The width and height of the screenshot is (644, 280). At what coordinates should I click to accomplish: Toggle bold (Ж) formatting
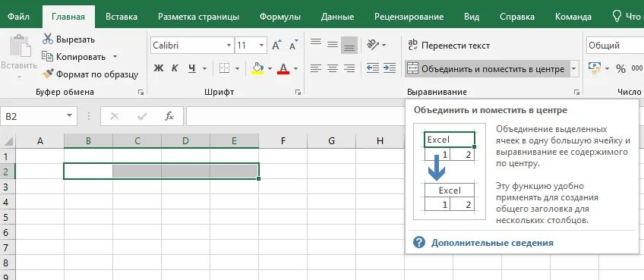(x=159, y=68)
